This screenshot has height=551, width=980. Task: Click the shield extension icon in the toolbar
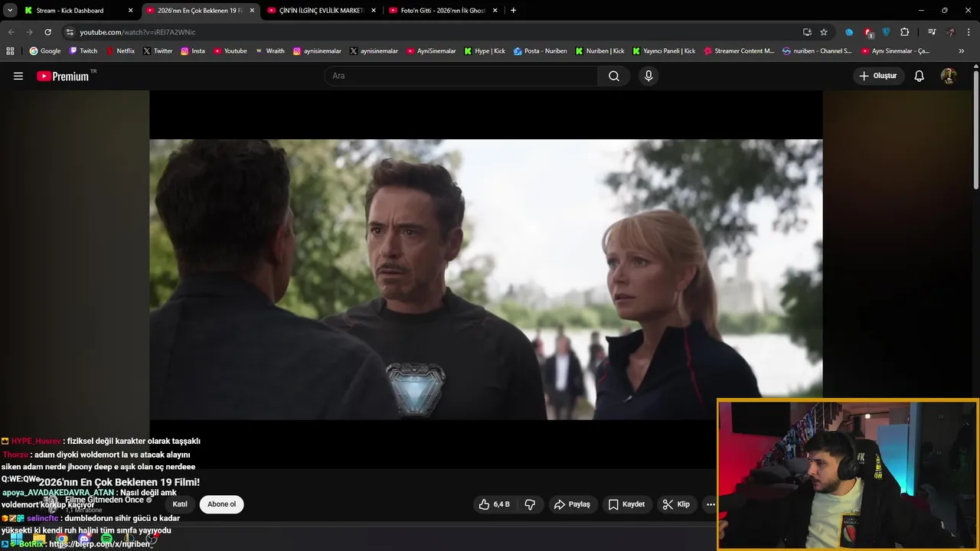pyautogui.click(x=887, y=32)
